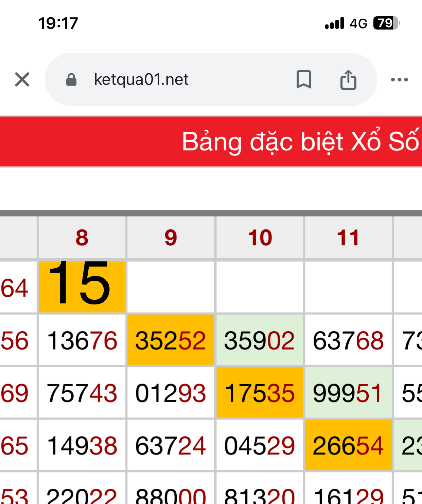Tap the bookmark icon in address bar
Viewport: 422px width, 504px height.
[x=303, y=80]
